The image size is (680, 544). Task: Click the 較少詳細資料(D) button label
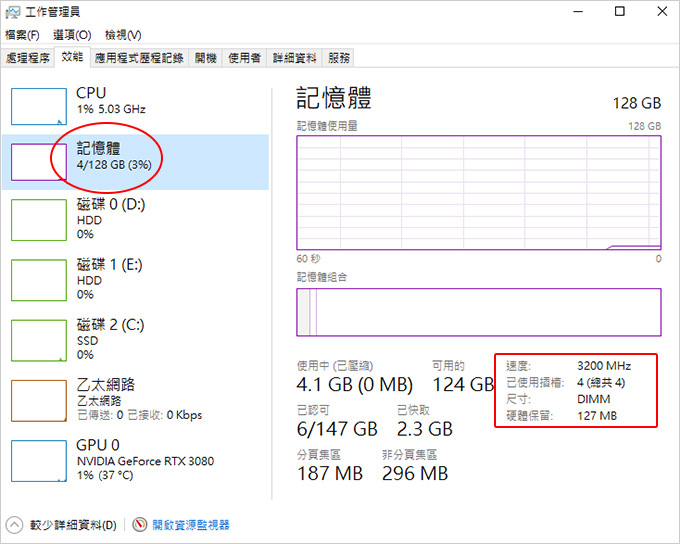pos(73,525)
